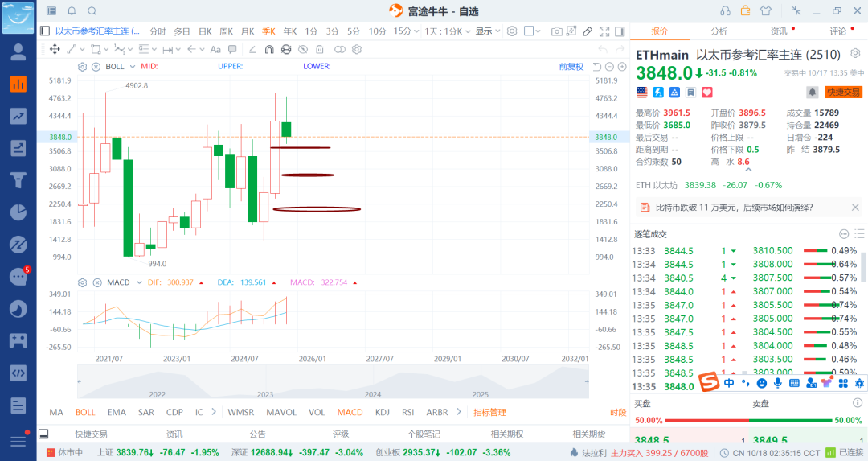Open the messages bubble with badge 5

point(18,276)
